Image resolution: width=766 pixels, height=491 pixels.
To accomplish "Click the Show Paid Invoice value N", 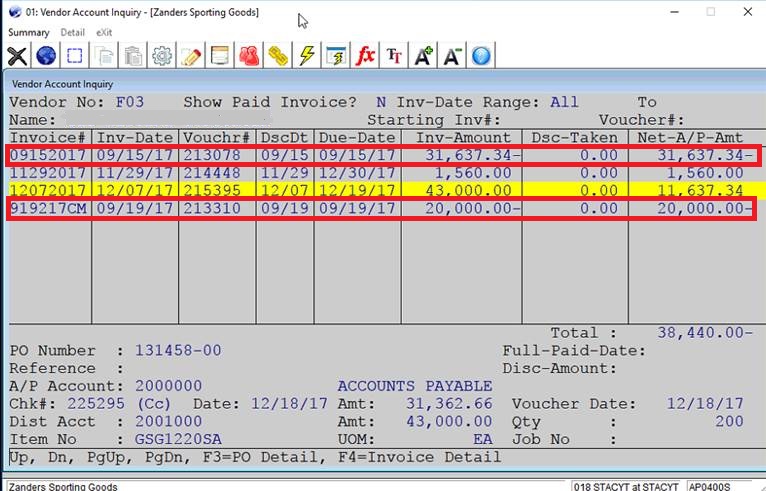I will click(381, 102).
